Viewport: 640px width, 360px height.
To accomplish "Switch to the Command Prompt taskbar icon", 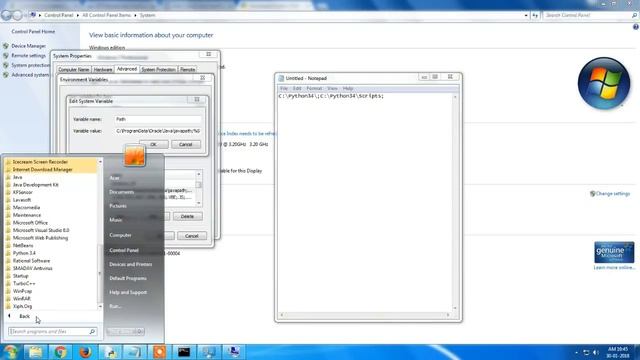I will [184, 352].
